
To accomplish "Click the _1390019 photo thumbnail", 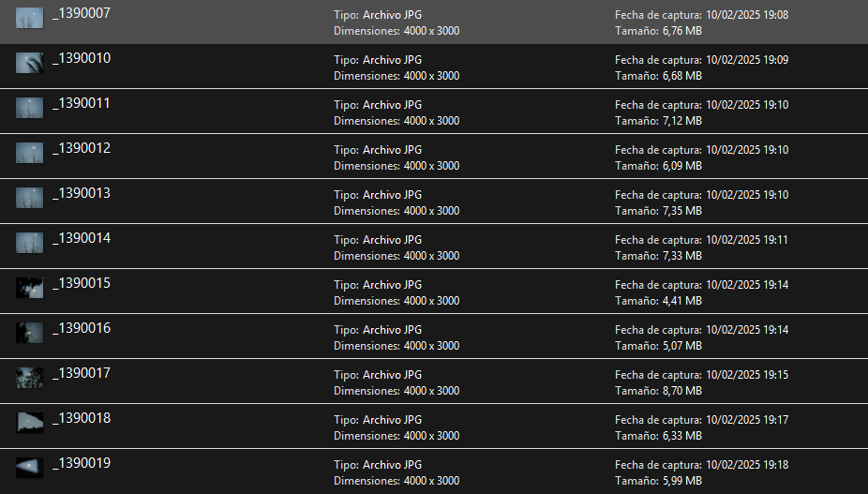I will pos(29,468).
